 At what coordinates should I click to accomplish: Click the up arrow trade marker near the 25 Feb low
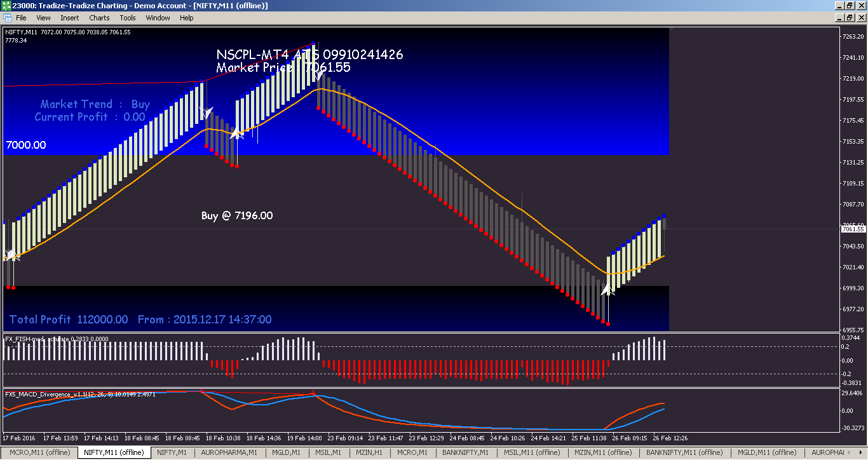[607, 290]
